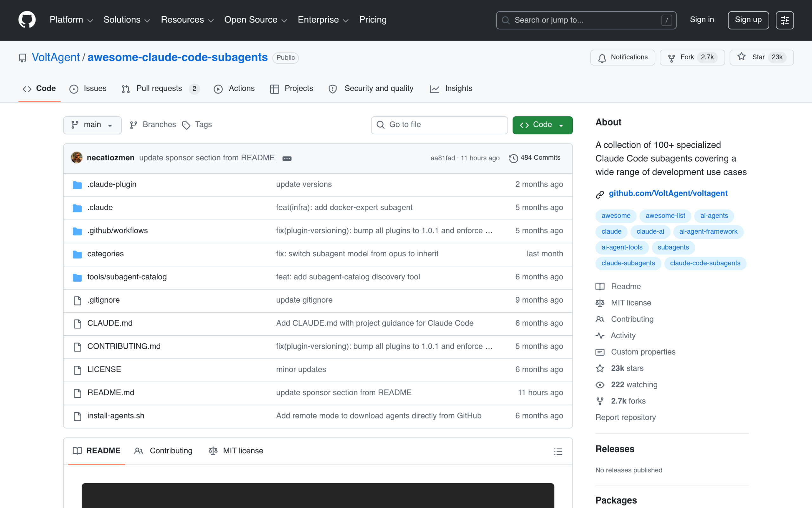Click 23k stars link in sidebar
Viewport: 812px width, 508px height.
[x=627, y=369]
